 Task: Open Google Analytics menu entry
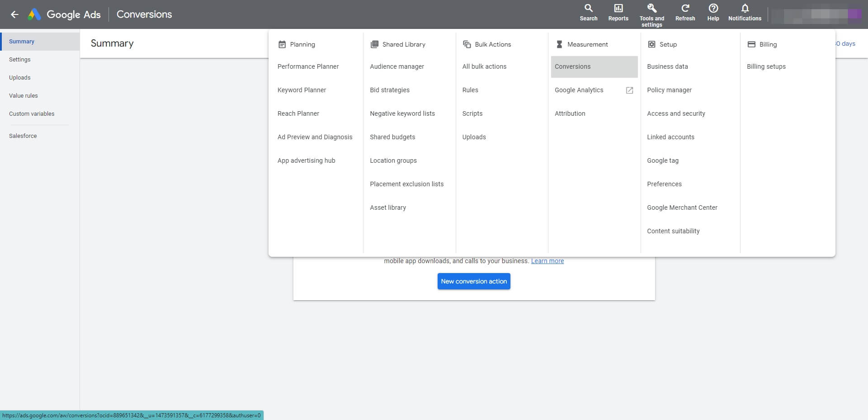[x=579, y=90]
